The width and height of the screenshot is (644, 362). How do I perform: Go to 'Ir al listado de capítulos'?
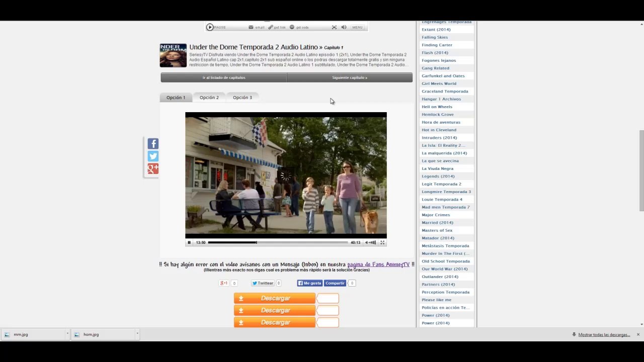click(224, 77)
